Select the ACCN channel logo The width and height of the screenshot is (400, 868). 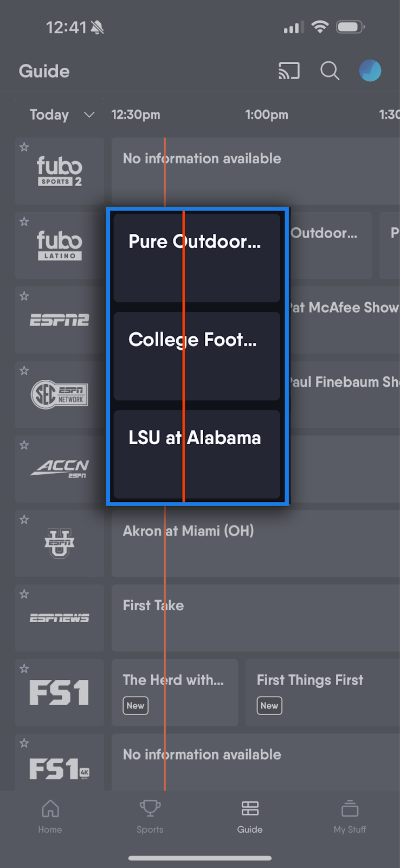pos(60,469)
